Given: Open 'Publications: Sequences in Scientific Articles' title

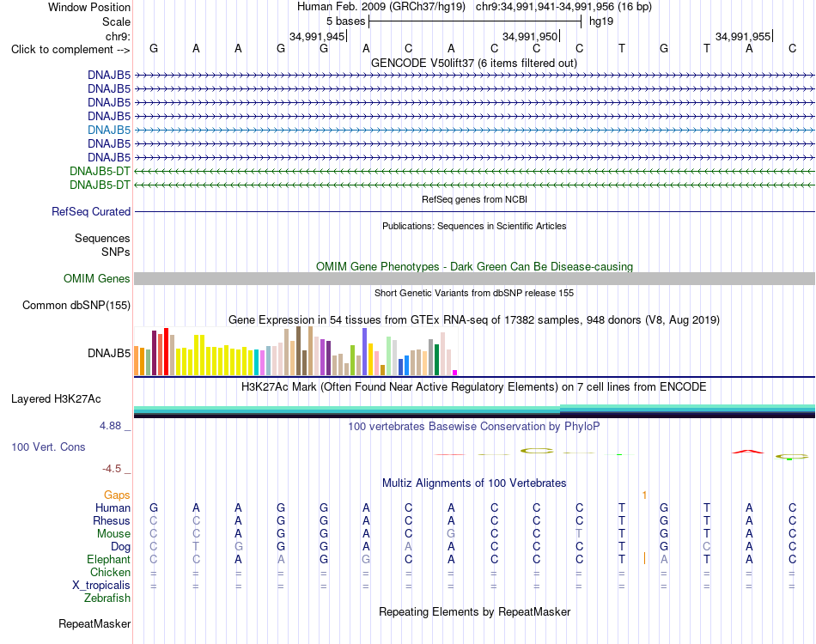Looking at the screenshot, I should coord(474,226).
